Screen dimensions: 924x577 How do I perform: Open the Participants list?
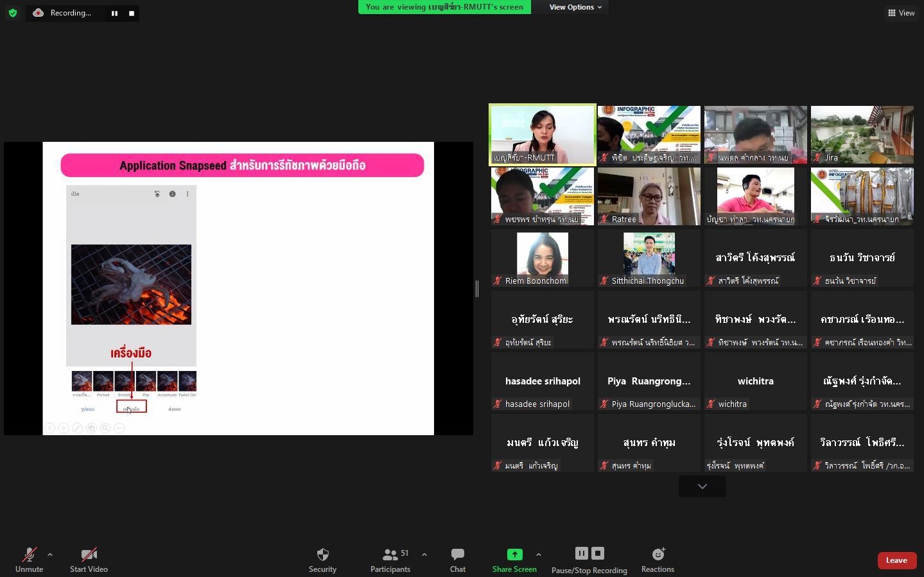(390, 560)
